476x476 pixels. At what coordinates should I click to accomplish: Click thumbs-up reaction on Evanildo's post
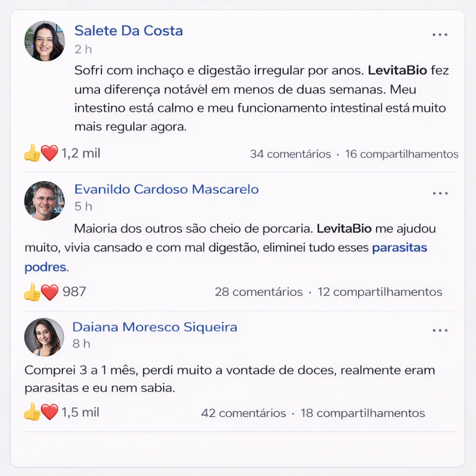[32, 292]
